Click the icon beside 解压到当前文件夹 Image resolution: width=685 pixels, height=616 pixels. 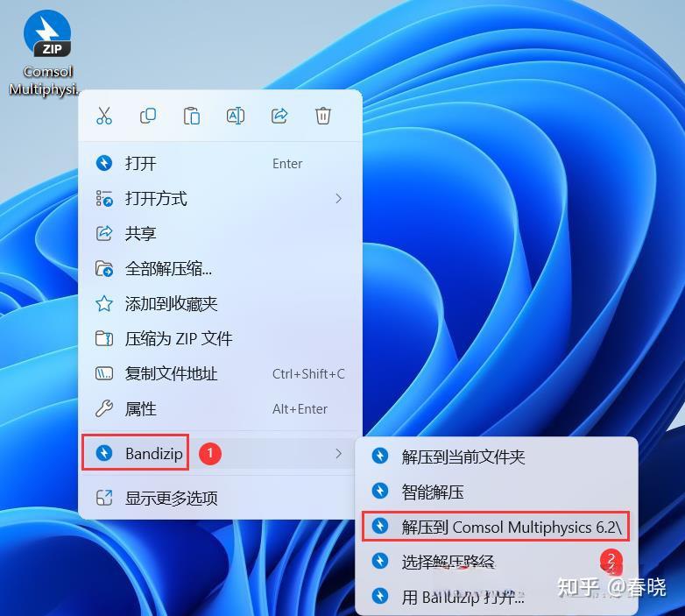pyautogui.click(x=380, y=456)
